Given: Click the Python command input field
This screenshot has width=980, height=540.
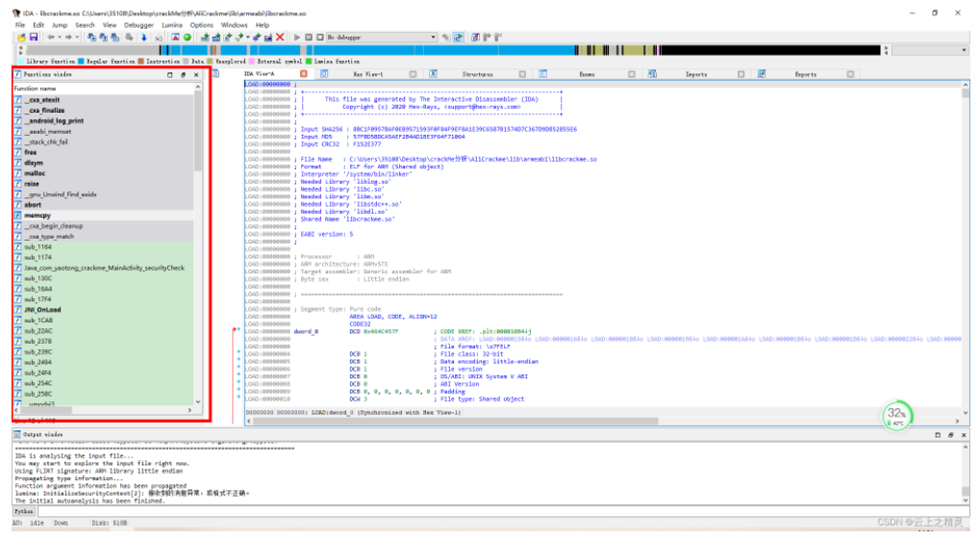Looking at the screenshot, I should point(502,511).
